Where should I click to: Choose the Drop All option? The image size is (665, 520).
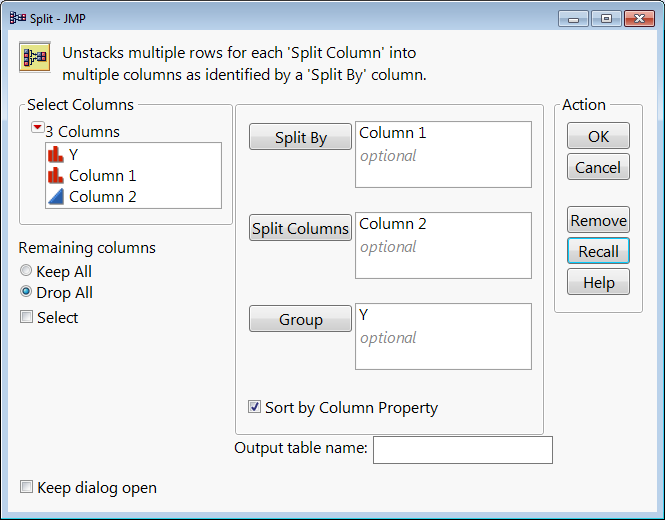[26, 293]
